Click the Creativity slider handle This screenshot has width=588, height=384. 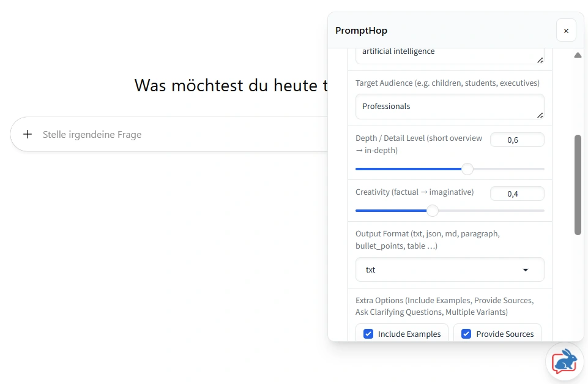tap(433, 211)
